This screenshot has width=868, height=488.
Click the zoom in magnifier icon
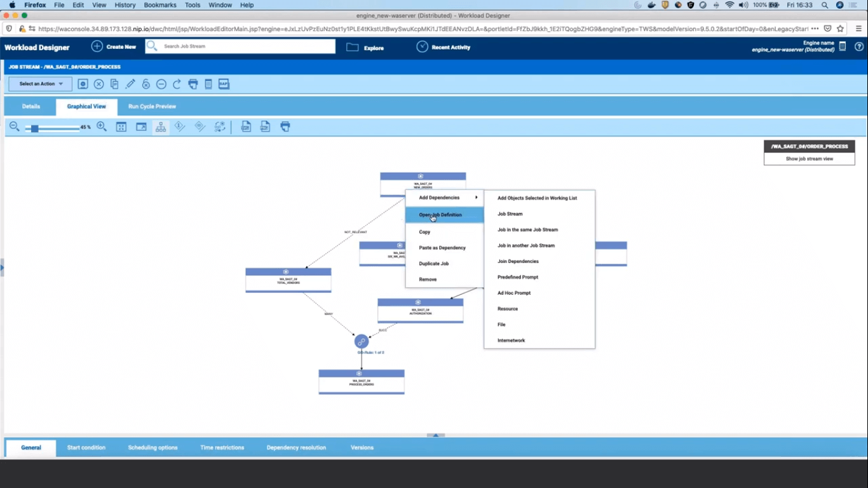tap(102, 127)
